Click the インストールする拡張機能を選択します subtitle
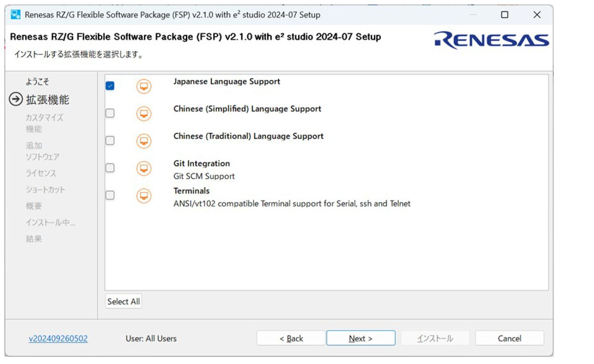The height and width of the screenshot is (364, 594). click(x=78, y=54)
